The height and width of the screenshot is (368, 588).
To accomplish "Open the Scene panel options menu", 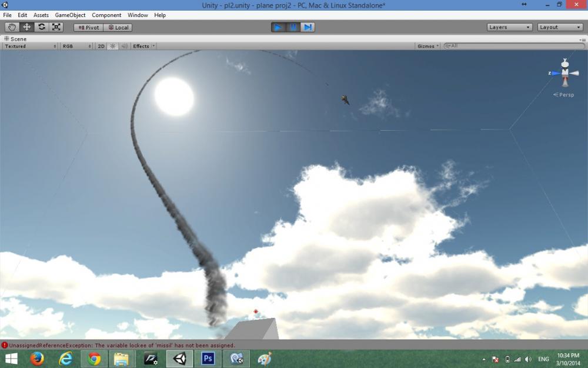I will 582,39.
